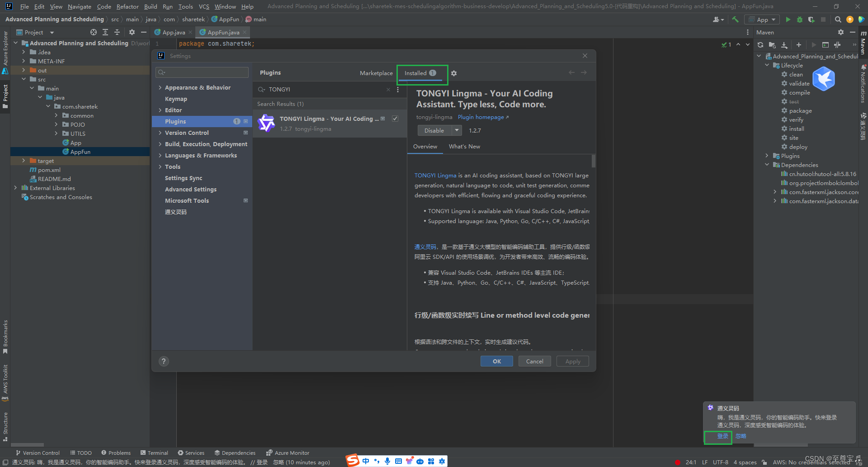Screen dimensions: 868x467
Task: Open App run configuration dropdown
Action: coord(762,19)
